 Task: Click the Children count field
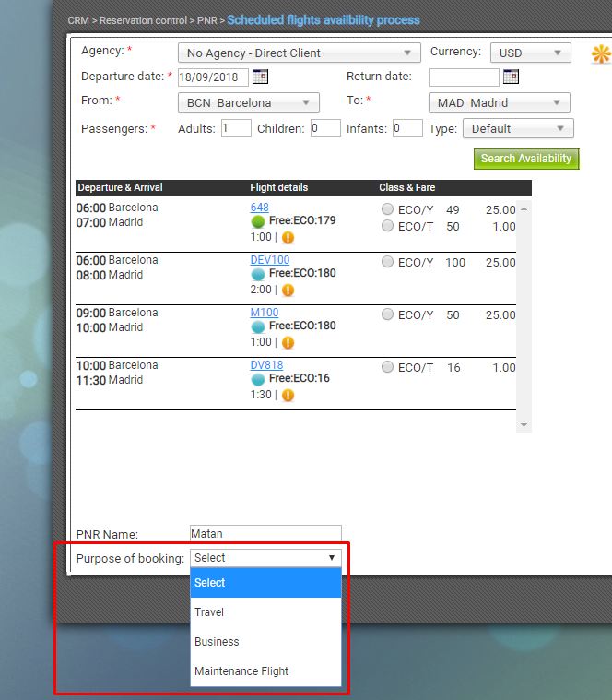(325, 128)
